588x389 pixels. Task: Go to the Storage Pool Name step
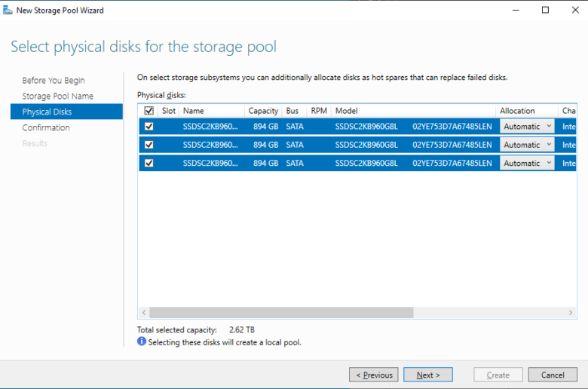[x=58, y=96]
